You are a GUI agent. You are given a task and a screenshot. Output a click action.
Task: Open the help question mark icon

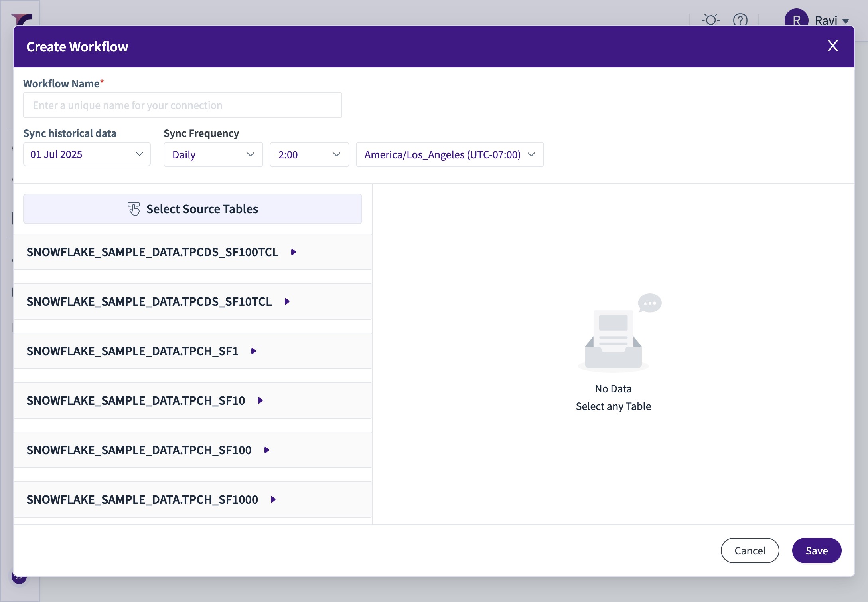[740, 20]
